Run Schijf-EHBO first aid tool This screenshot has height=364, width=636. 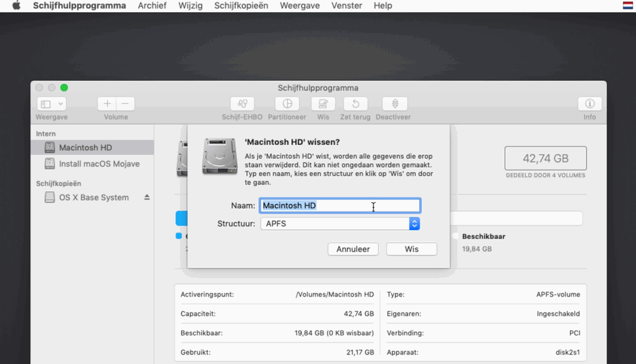click(x=242, y=104)
